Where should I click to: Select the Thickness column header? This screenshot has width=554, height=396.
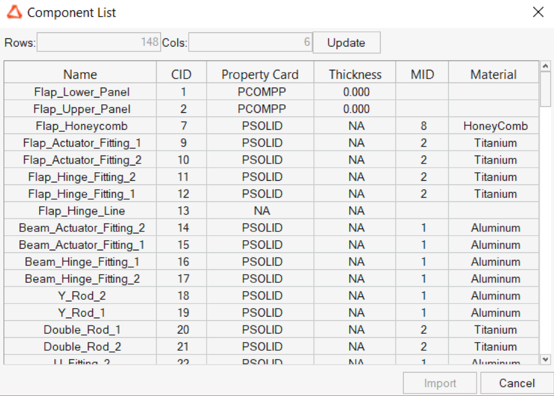pyautogui.click(x=355, y=74)
